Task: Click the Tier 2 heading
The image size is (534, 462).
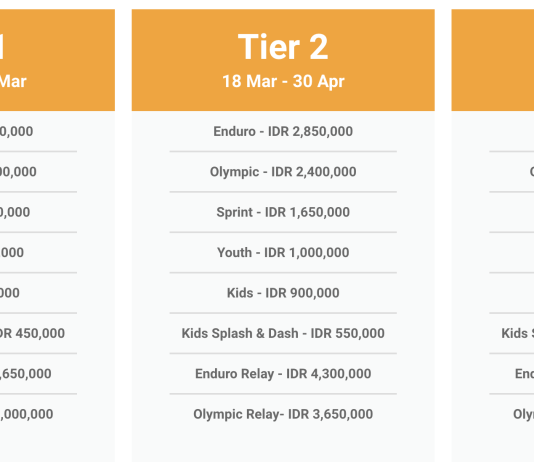Action: (283, 47)
